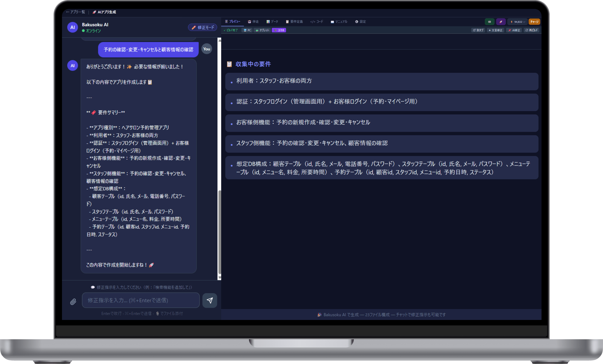Click the orange チャージ button
This screenshot has height=364, width=603.
(x=534, y=22)
